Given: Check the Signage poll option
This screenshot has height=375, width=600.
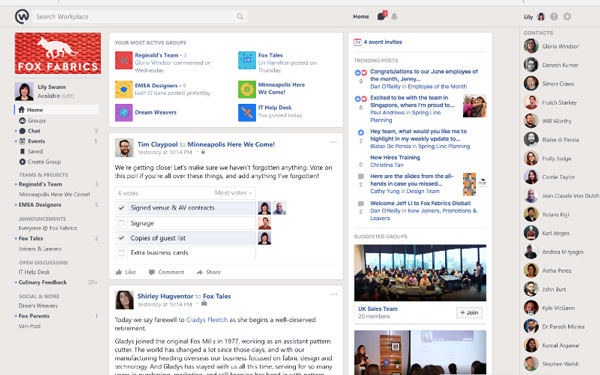Looking at the screenshot, I should 121,223.
